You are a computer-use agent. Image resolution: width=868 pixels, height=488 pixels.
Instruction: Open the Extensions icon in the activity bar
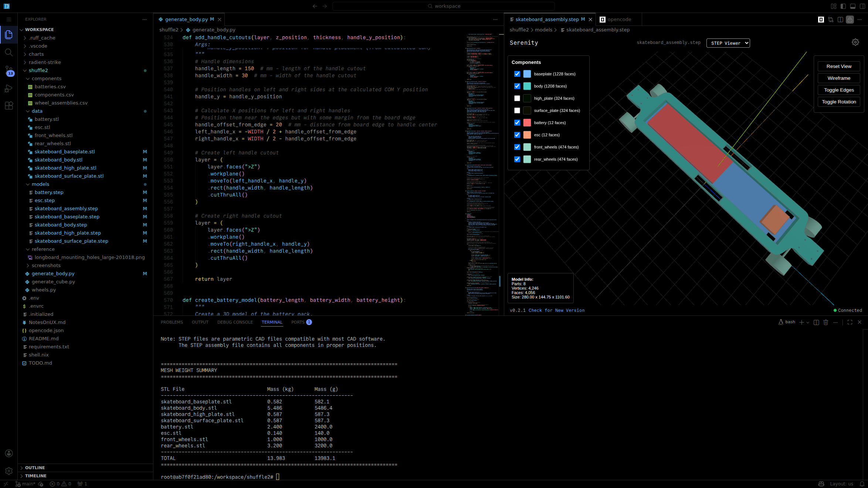[x=9, y=106]
